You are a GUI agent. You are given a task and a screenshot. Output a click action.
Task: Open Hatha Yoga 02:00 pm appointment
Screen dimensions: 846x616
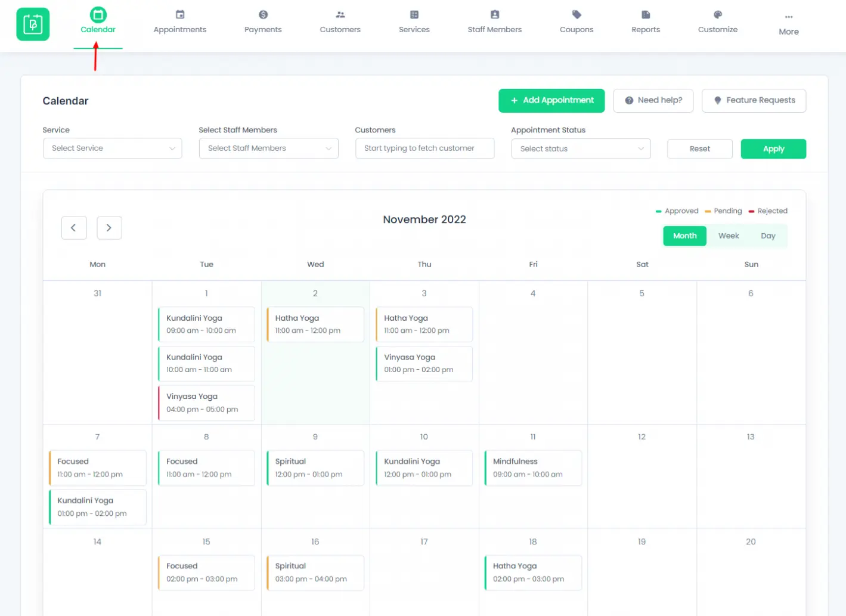pyautogui.click(x=533, y=573)
